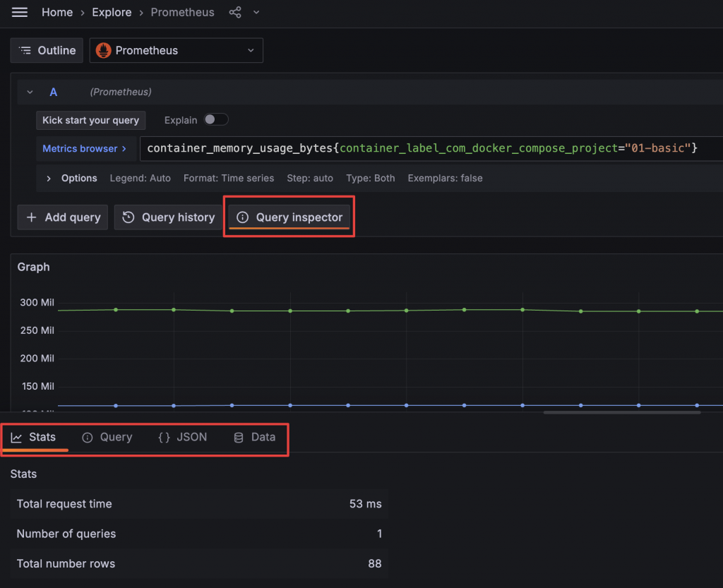
Task: Click the 88 rows value
Action: coord(374,563)
